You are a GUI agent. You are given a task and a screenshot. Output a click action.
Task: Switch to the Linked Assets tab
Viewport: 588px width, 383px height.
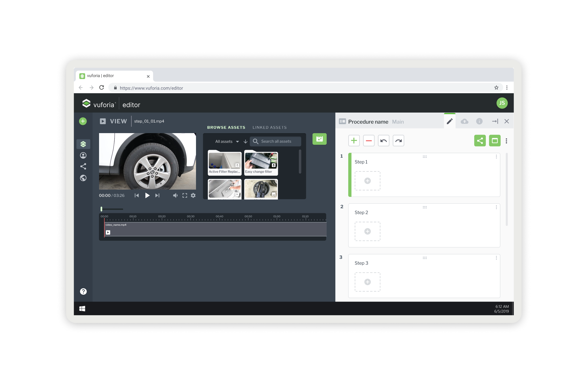click(x=269, y=128)
